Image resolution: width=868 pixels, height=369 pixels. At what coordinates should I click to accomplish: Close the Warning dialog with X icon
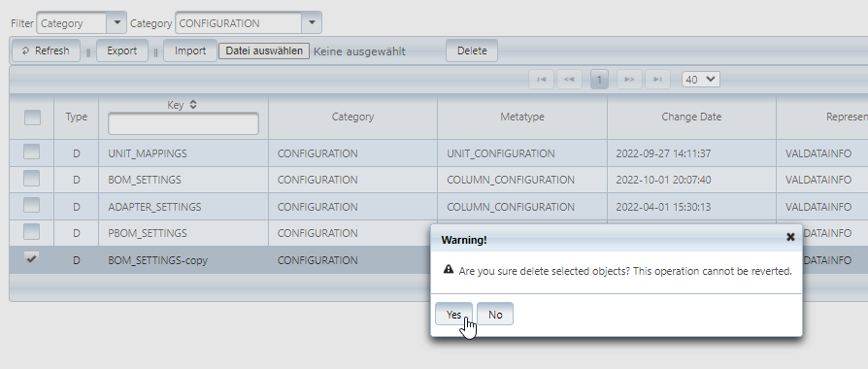tap(790, 237)
